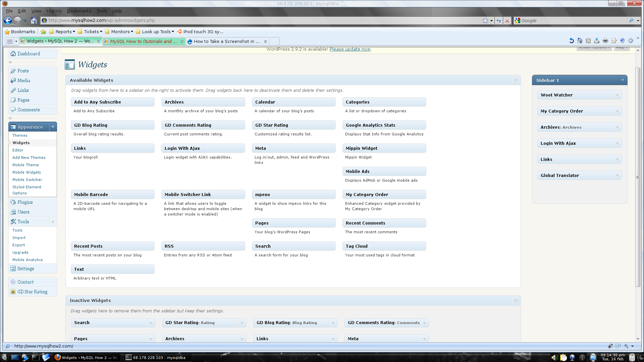Go to the Mobile Switcher settings link

tap(27, 180)
